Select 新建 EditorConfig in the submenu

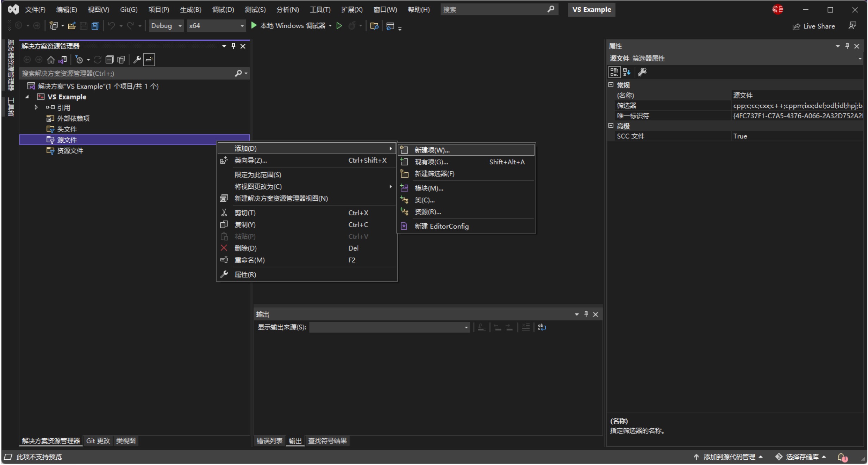(466, 227)
